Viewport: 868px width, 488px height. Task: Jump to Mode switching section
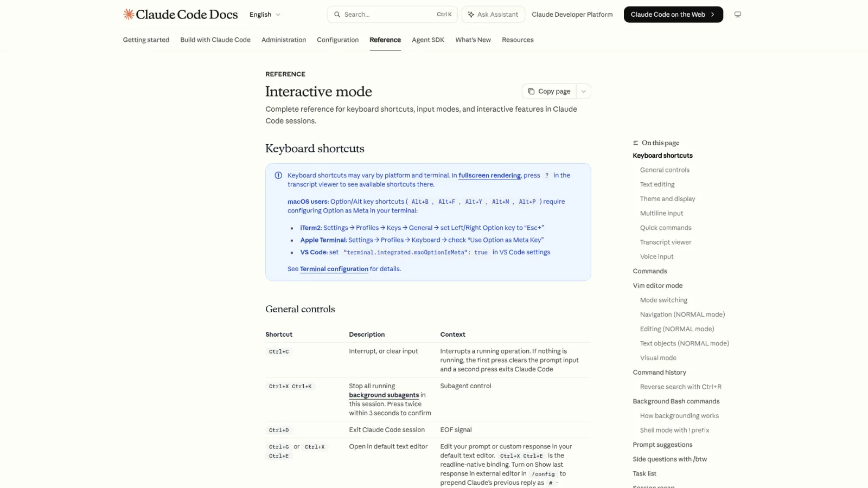point(663,300)
